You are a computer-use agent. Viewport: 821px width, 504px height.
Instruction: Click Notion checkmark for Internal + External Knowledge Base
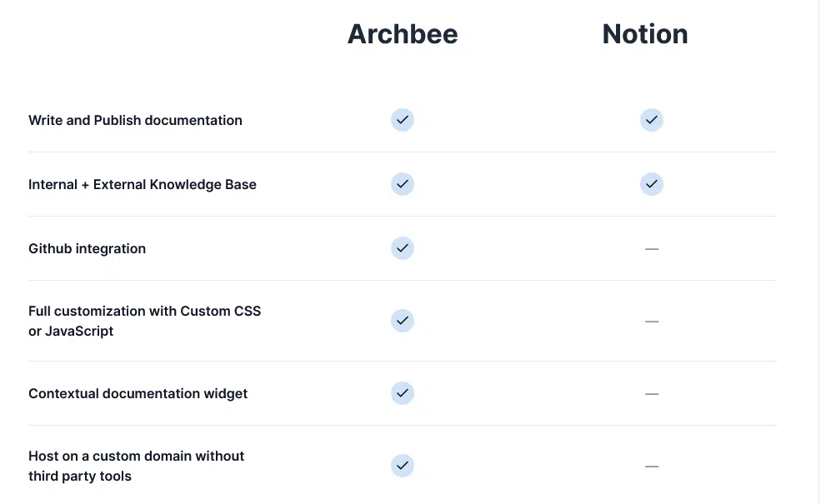pos(652,184)
